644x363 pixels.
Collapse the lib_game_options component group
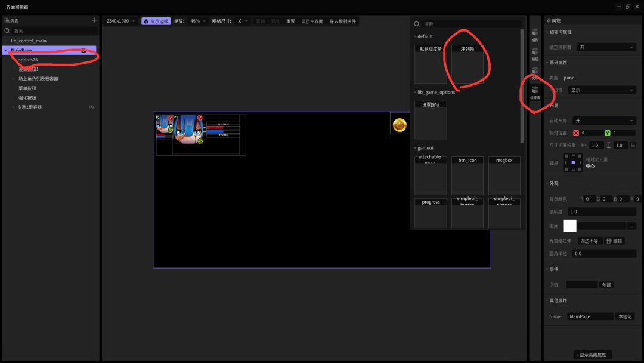point(415,92)
